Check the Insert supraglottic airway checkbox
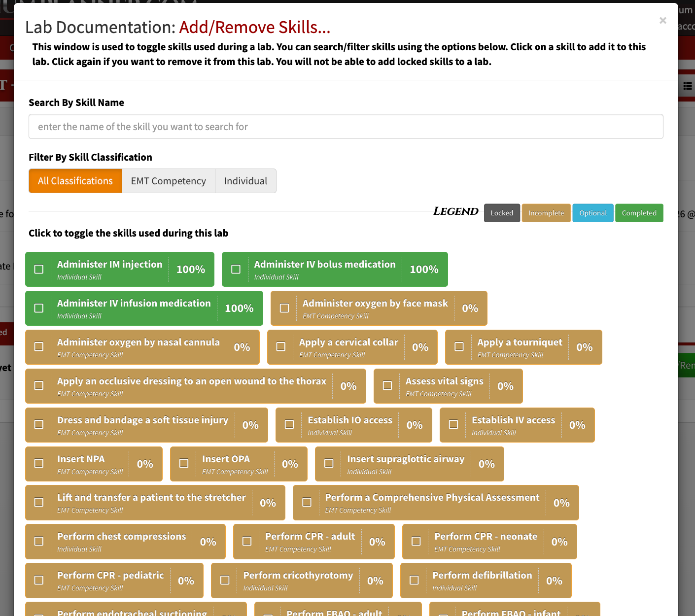The width and height of the screenshot is (695, 616). click(329, 464)
